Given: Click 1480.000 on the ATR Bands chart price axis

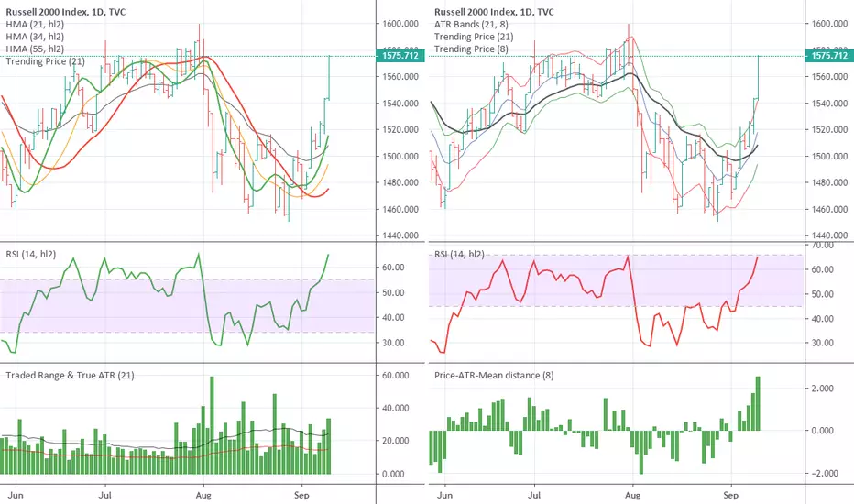Looking at the screenshot, I should [829, 182].
